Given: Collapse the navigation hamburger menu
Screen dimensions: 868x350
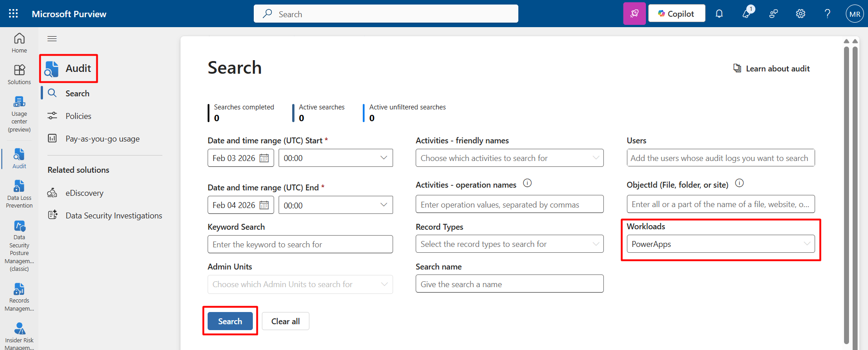Looking at the screenshot, I should 52,38.
